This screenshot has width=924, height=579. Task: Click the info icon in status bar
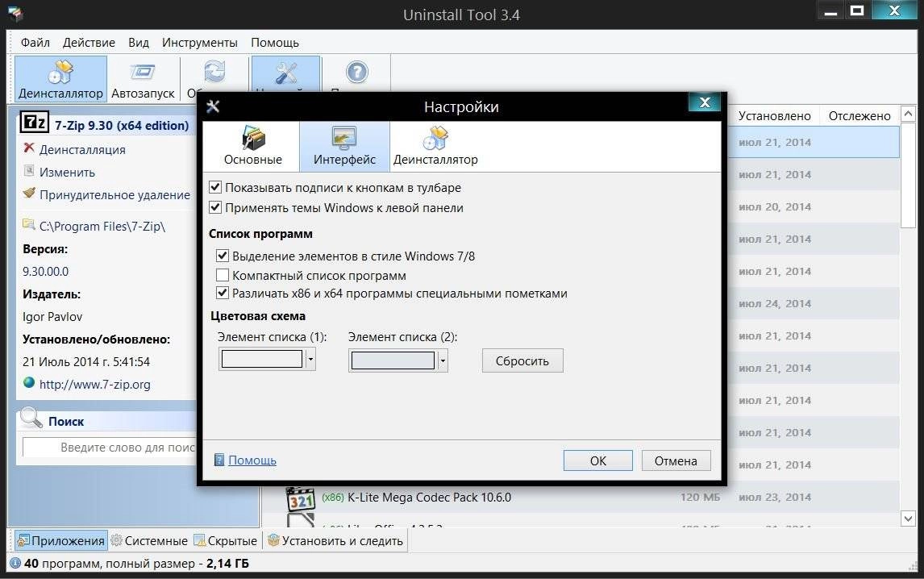coord(15,563)
